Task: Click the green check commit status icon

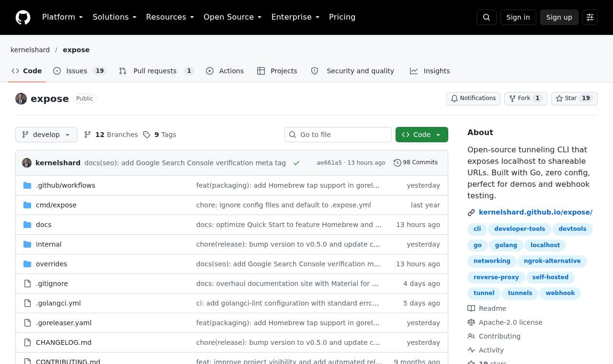Action: tap(296, 163)
